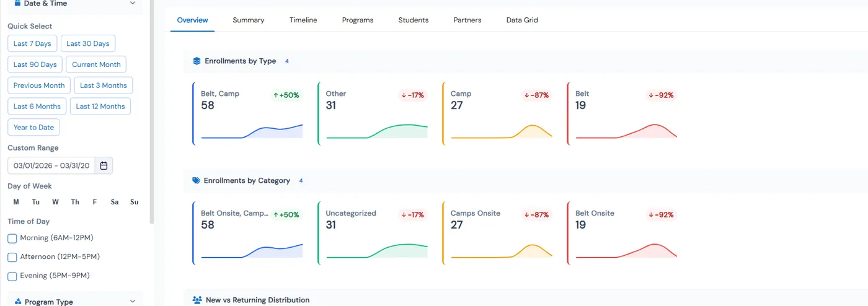Toggle the Tuesday (Tu) day filter

click(x=36, y=202)
